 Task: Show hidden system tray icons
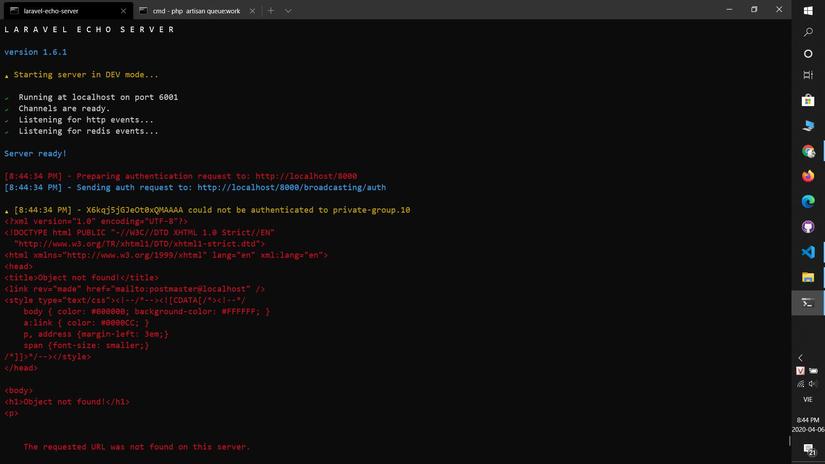tap(801, 358)
